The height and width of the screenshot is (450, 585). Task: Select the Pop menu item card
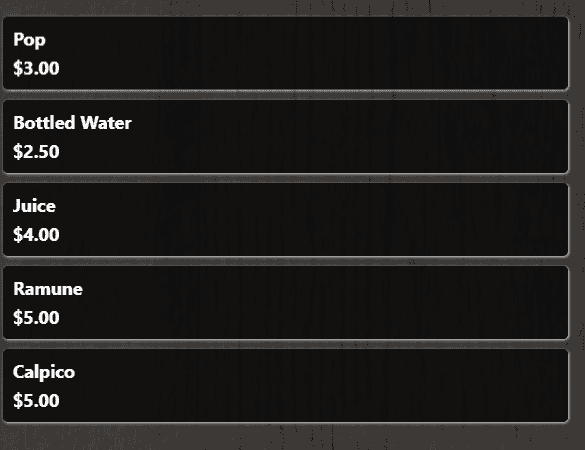click(x=285, y=53)
